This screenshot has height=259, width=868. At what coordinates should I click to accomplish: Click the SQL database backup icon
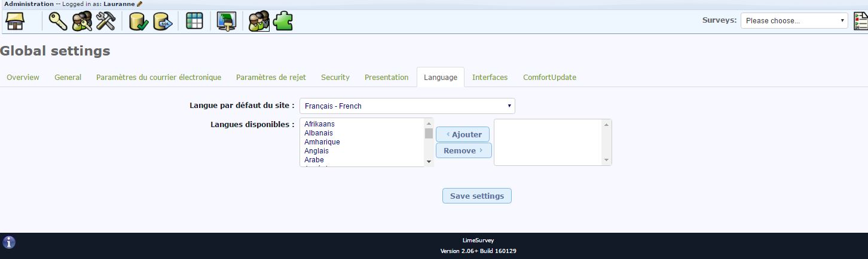pyautogui.click(x=163, y=21)
